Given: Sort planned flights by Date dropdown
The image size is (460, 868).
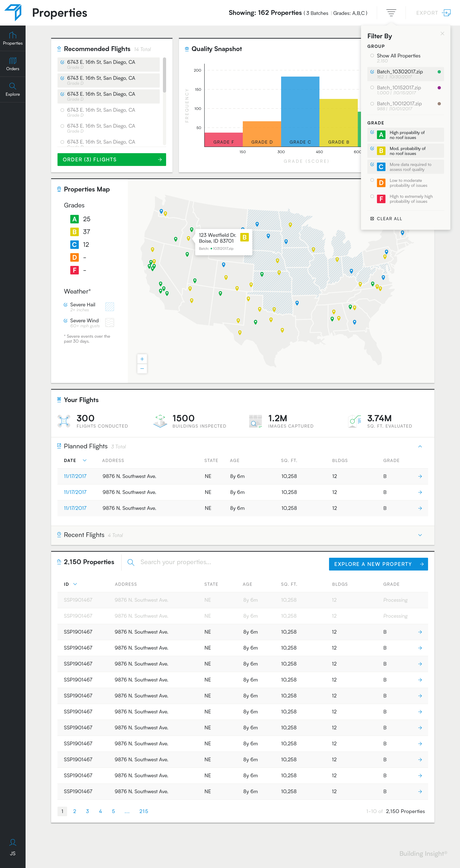Looking at the screenshot, I should point(85,460).
